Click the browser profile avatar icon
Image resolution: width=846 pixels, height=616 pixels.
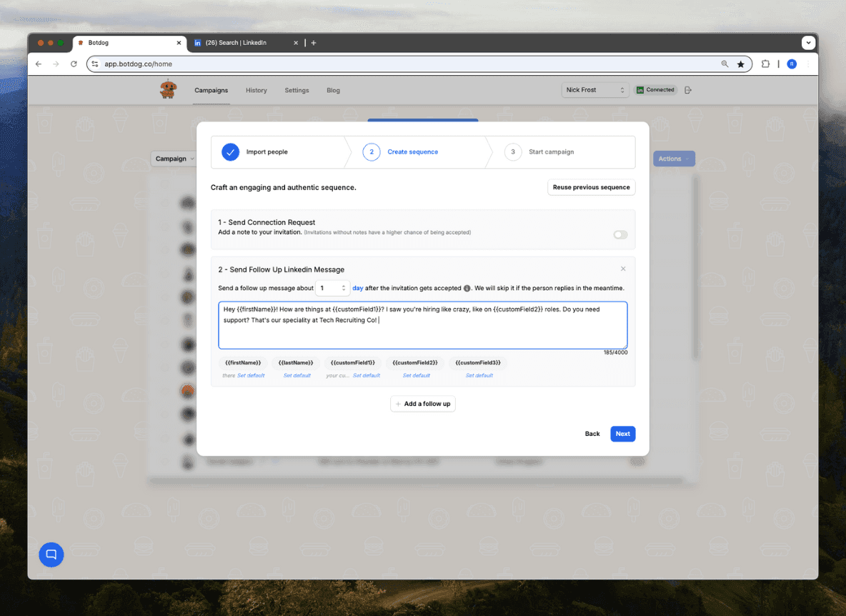tap(791, 64)
